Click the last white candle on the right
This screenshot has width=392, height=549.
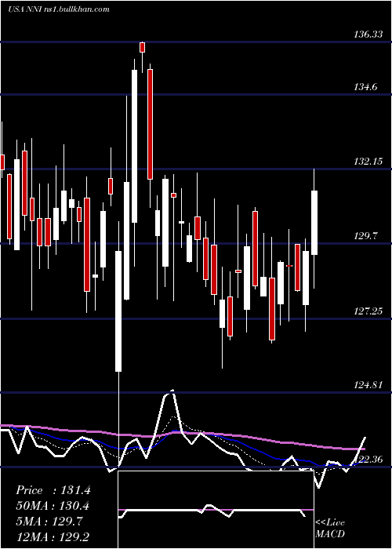314,223
